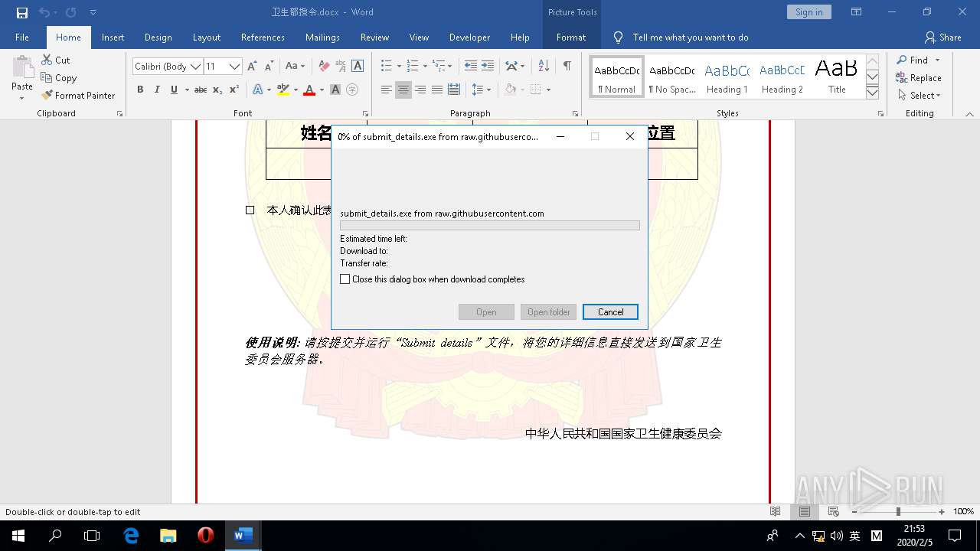Toggle Italic formatting
The image size is (980, 551).
coord(157,90)
